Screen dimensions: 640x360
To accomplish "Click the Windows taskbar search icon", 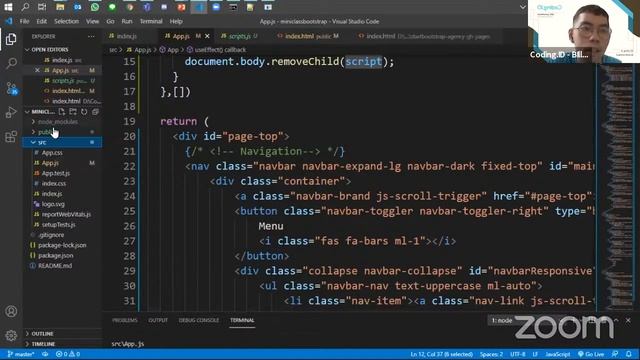I will 25,7.
